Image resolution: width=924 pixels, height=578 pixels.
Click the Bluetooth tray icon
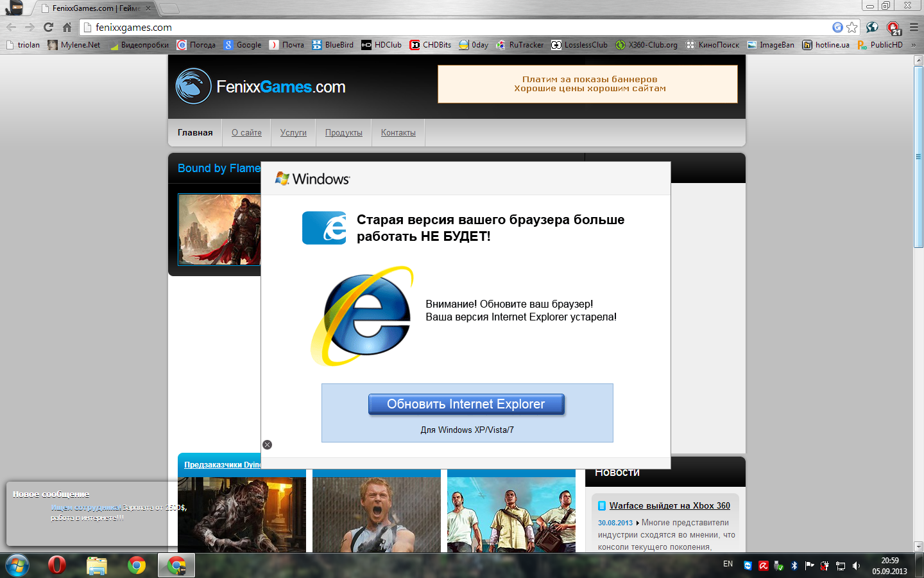click(x=794, y=566)
